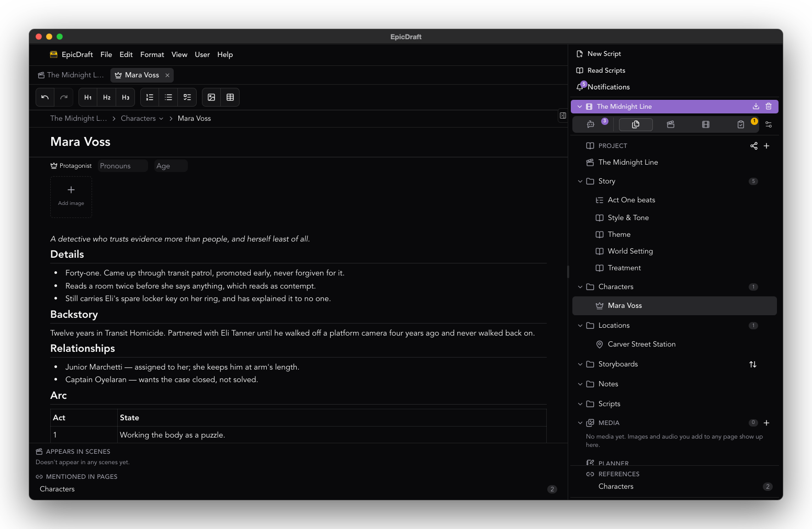
Task: Insert an image from toolbar
Action: (x=211, y=97)
